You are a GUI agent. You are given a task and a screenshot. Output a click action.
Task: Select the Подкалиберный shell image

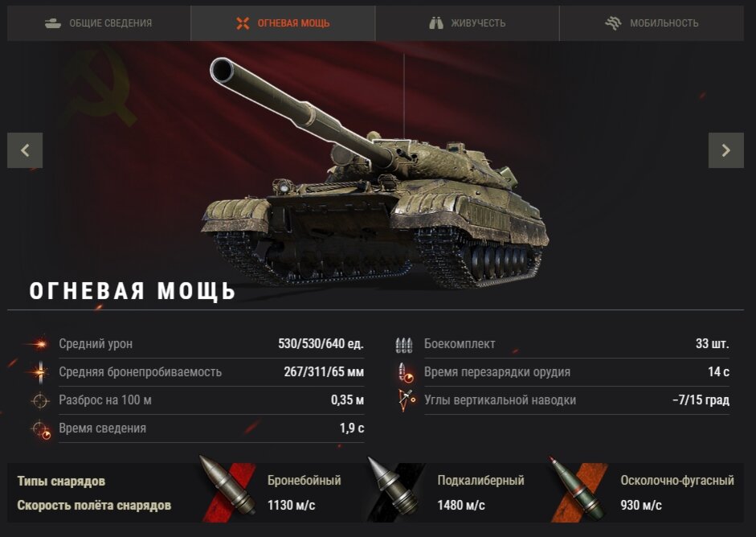pyautogui.click(x=394, y=487)
